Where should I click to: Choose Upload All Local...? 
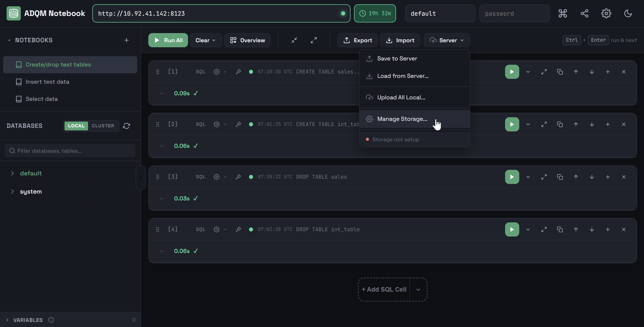(414, 98)
